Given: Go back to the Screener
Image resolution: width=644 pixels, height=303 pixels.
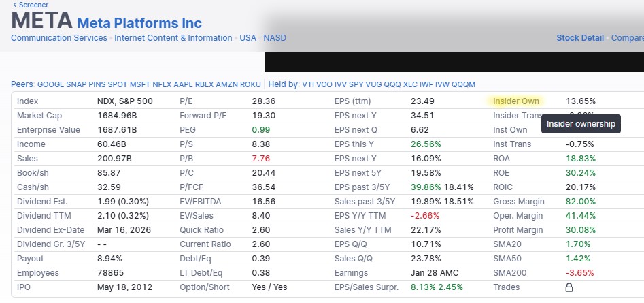Looking at the screenshot, I should (x=33, y=5).
